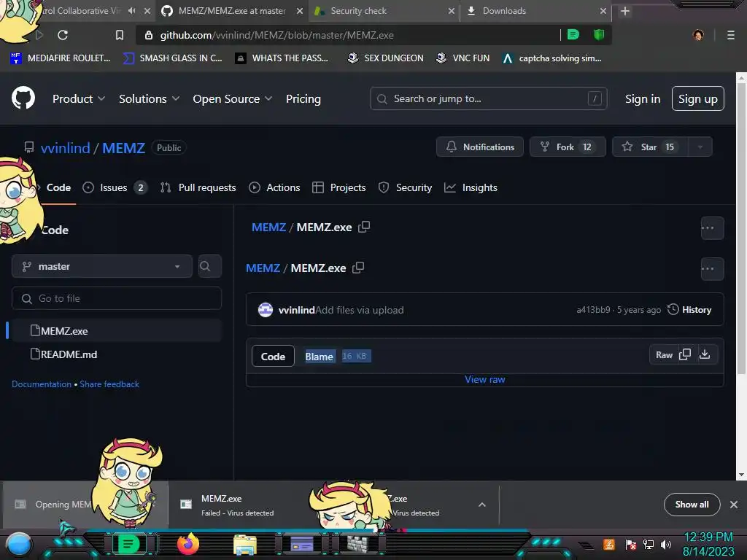The height and width of the screenshot is (560, 747).
Task: Open the Product dropdown menu
Action: [79, 98]
